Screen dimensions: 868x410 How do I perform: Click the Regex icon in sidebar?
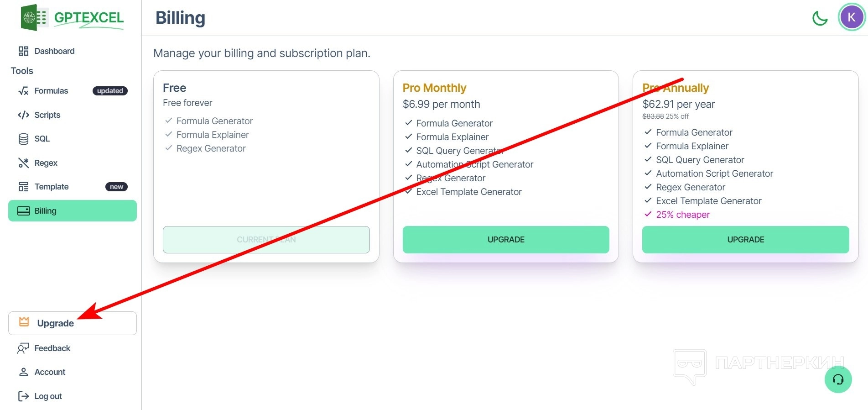click(x=23, y=163)
